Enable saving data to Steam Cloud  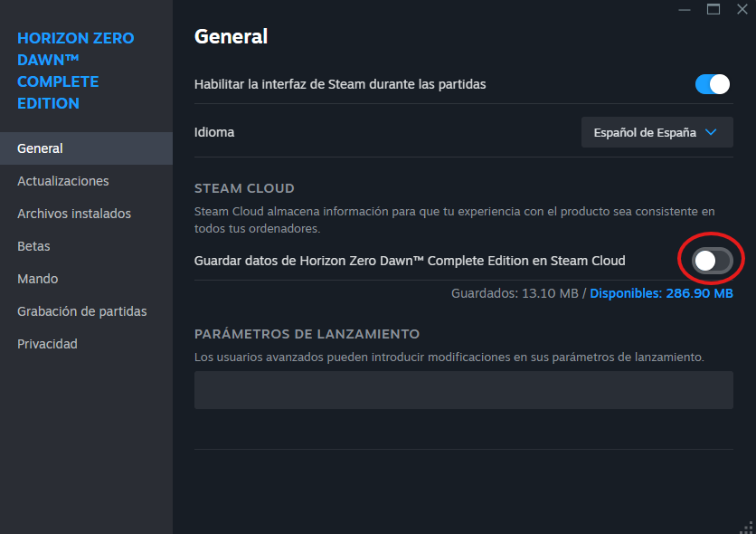point(712,261)
